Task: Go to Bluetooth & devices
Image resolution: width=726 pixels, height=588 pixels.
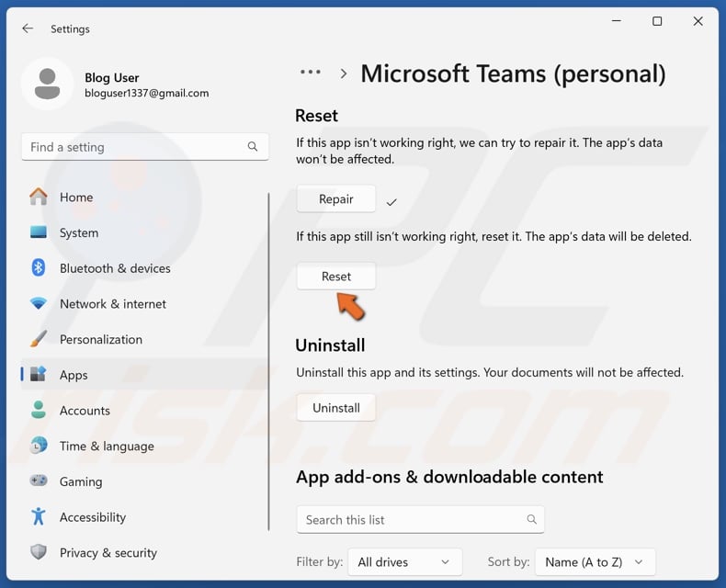Action: pos(143,268)
